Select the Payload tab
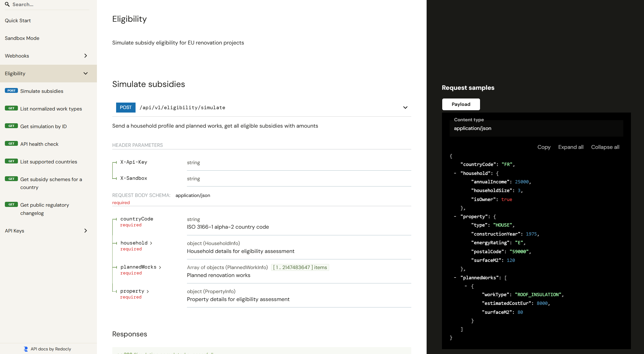This screenshot has width=644, height=354. coord(461,104)
